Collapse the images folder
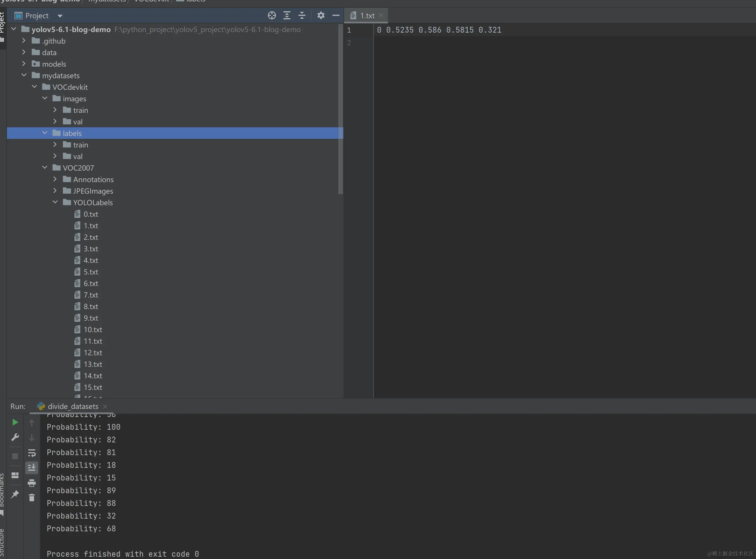 pos(45,98)
